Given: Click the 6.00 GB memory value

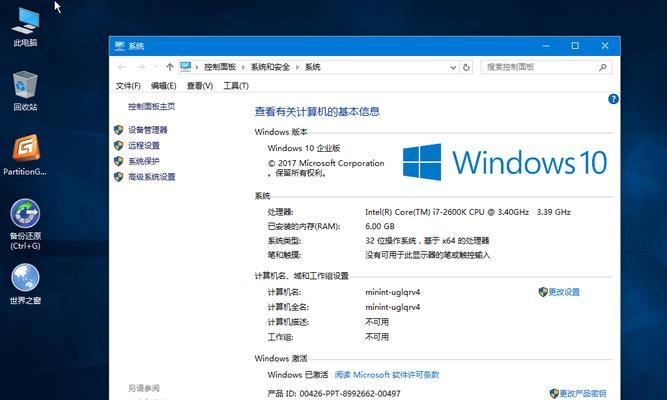Looking at the screenshot, I should pos(379,226).
